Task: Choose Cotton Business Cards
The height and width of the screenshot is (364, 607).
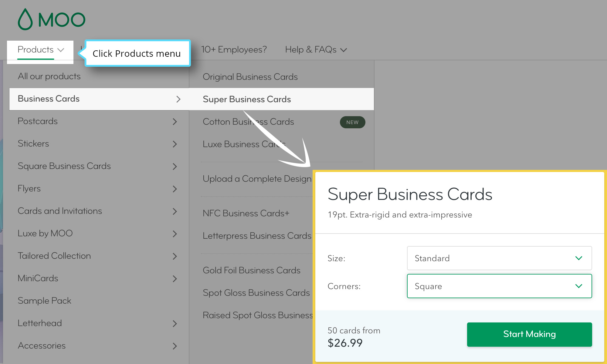Action: (248, 122)
